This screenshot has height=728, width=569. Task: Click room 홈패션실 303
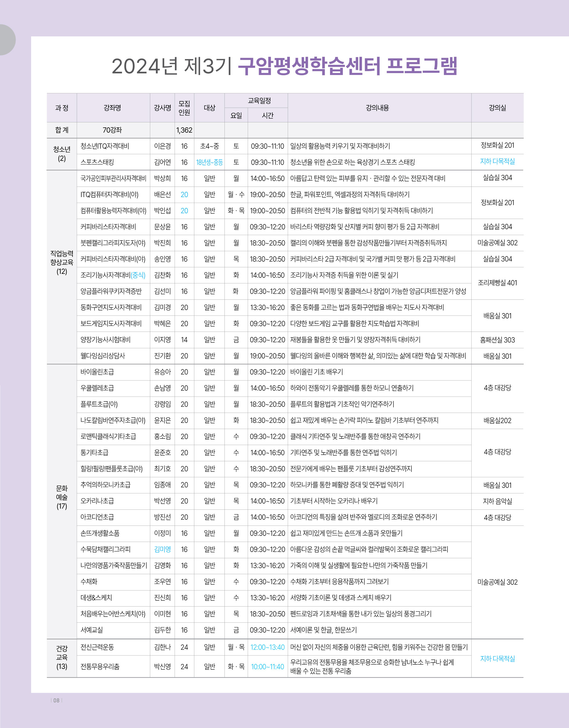point(497,340)
